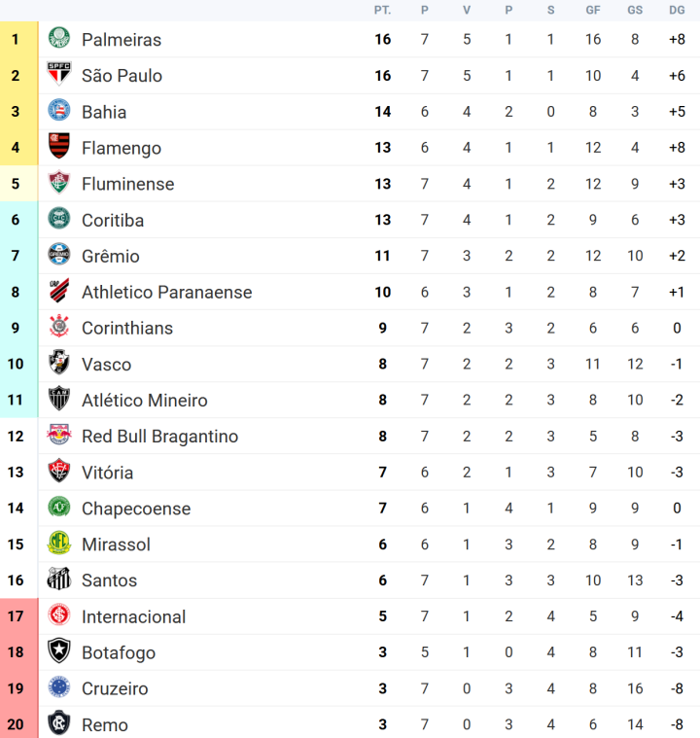Viewport: 700px width, 738px height.
Task: Click the Santos club crest
Action: click(59, 580)
